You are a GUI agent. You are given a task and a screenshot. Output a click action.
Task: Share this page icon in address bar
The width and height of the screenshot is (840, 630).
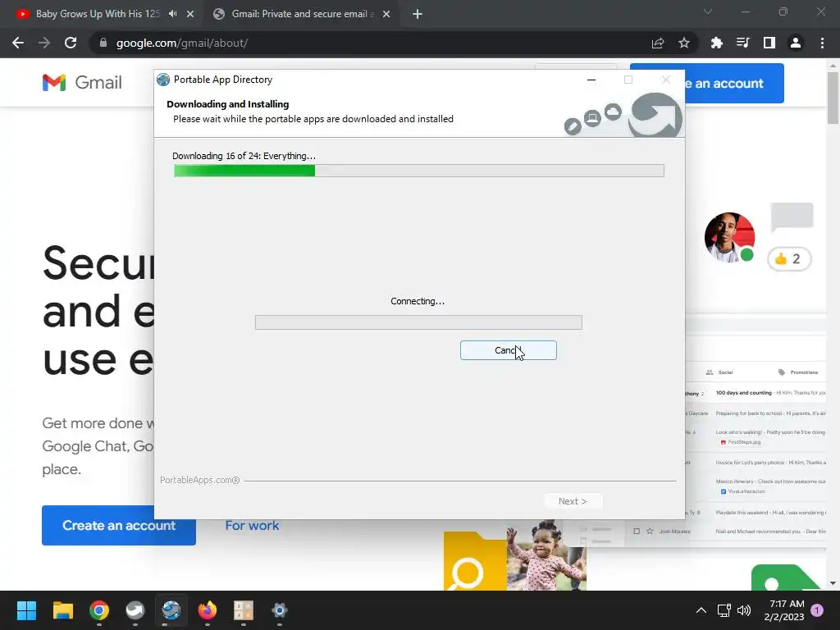pos(658,43)
